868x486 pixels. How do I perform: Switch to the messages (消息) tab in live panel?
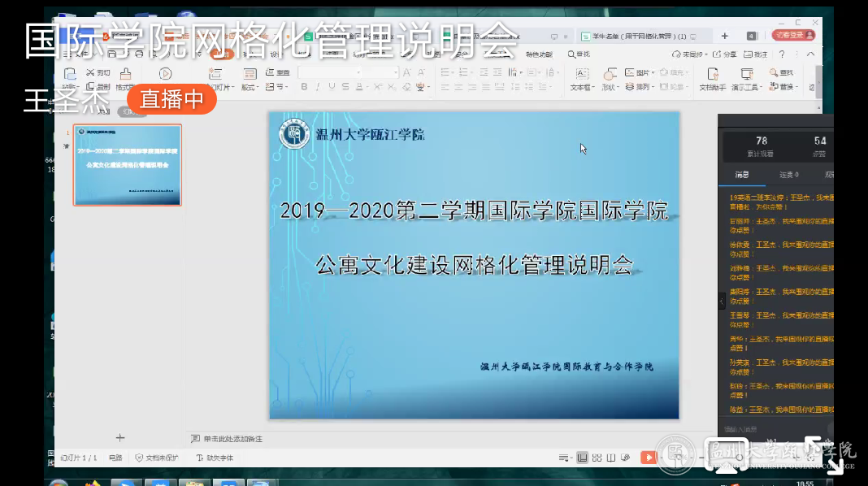pyautogui.click(x=742, y=175)
